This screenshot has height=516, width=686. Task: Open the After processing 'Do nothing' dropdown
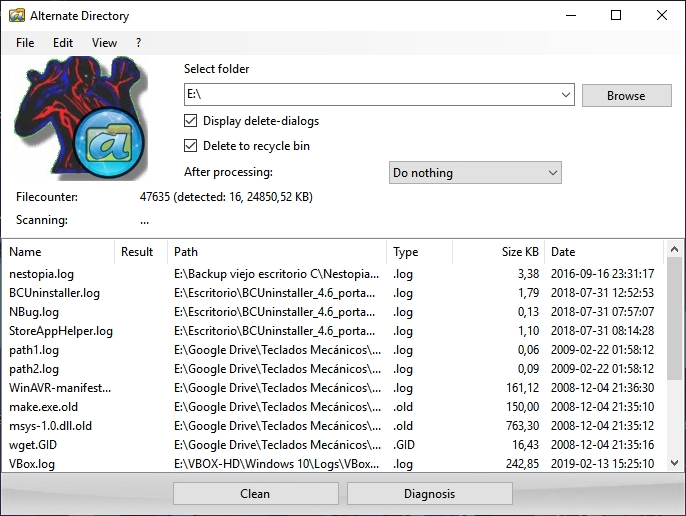pyautogui.click(x=475, y=173)
